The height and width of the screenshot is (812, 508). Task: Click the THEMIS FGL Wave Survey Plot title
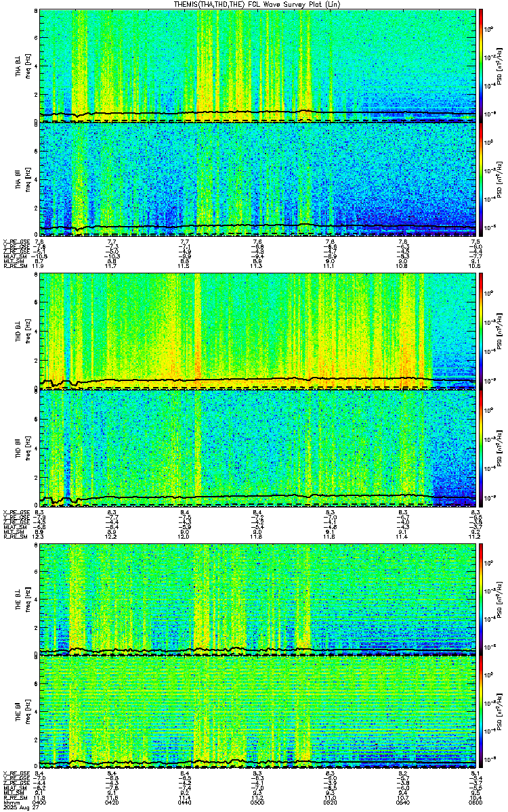[258, 4]
